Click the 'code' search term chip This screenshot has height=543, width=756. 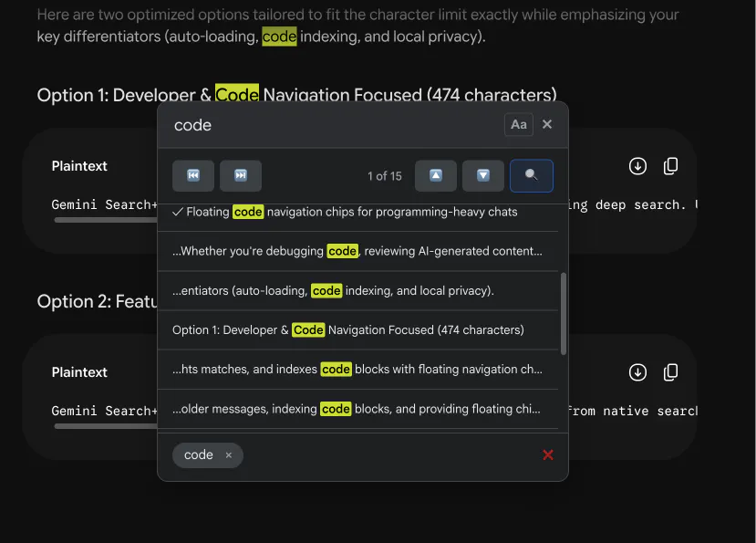coord(199,455)
